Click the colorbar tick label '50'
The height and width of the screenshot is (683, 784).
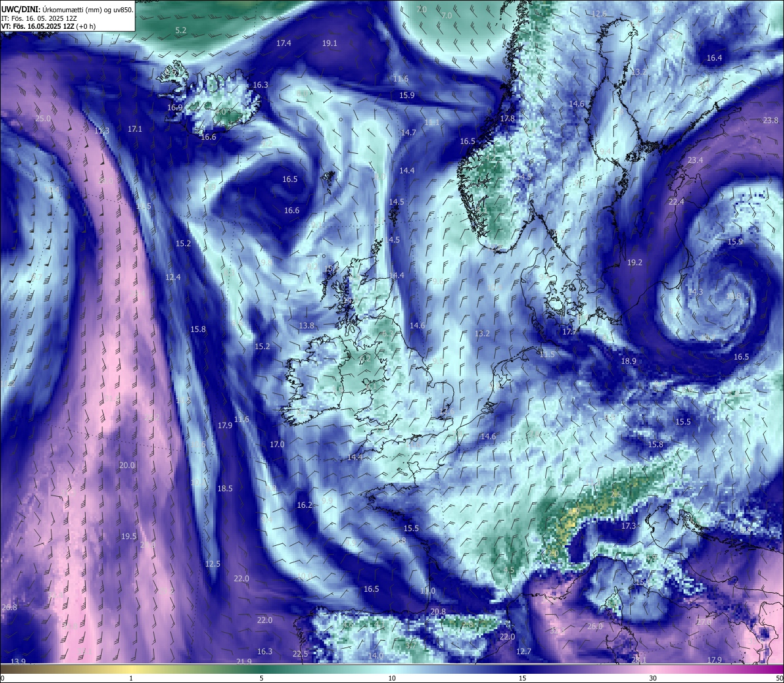click(x=778, y=678)
